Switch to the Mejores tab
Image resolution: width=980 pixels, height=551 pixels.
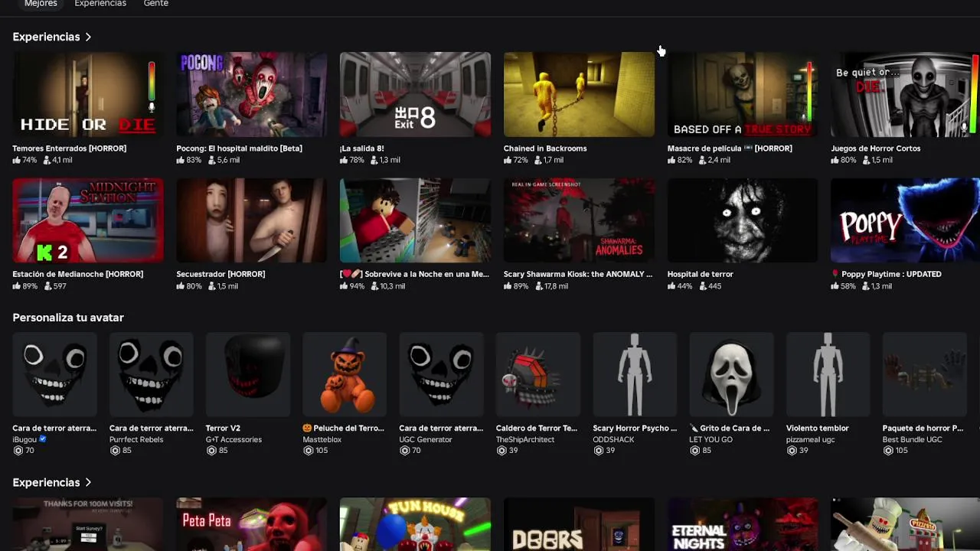point(41,4)
